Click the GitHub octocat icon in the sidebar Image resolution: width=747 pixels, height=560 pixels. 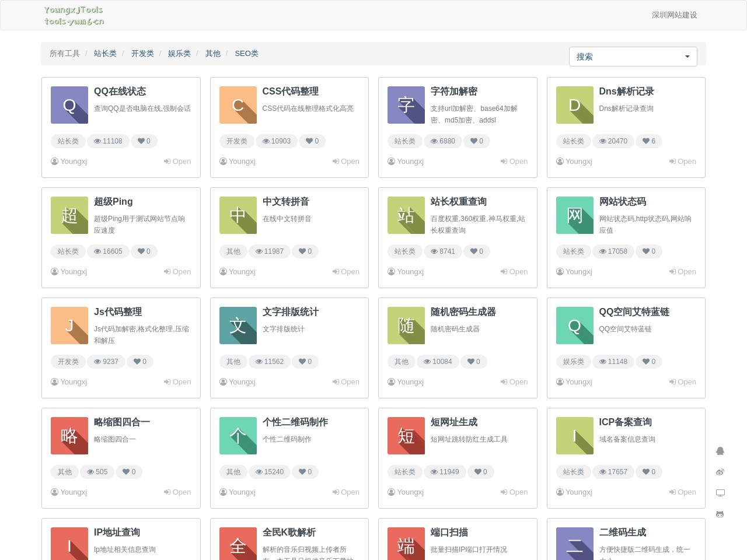720,514
